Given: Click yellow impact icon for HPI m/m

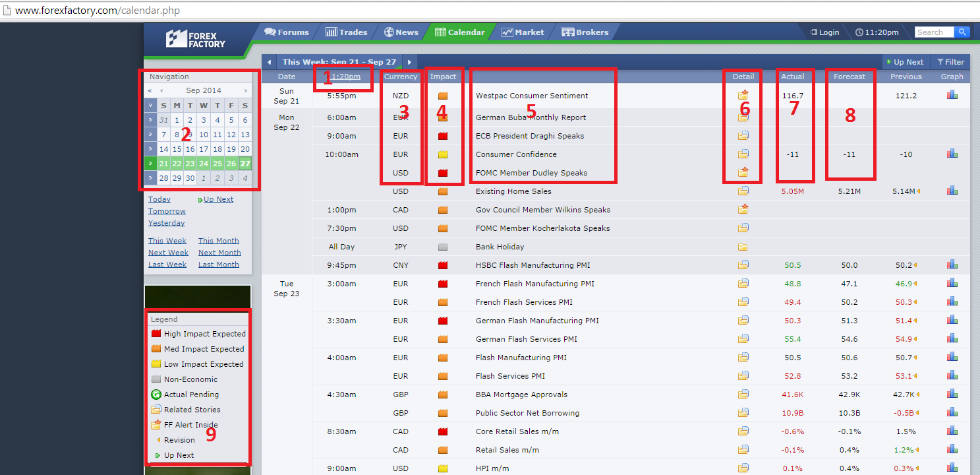Looking at the screenshot, I should 443,468.
